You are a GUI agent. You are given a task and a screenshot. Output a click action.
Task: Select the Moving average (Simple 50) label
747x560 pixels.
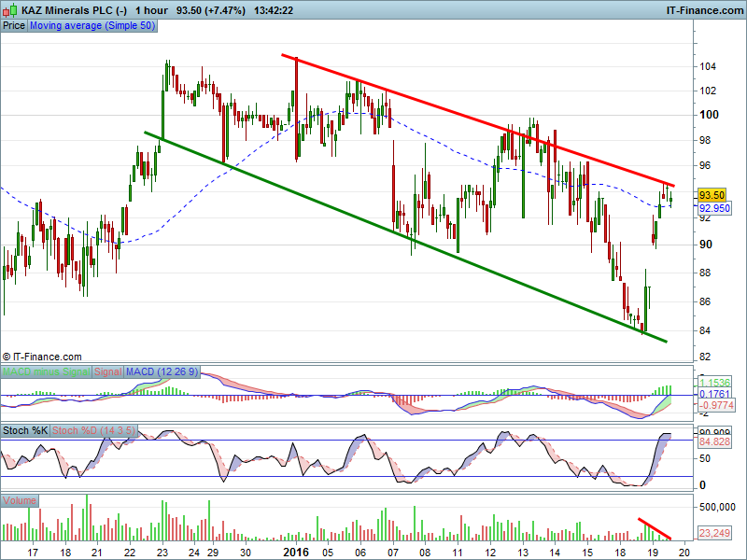(92, 26)
